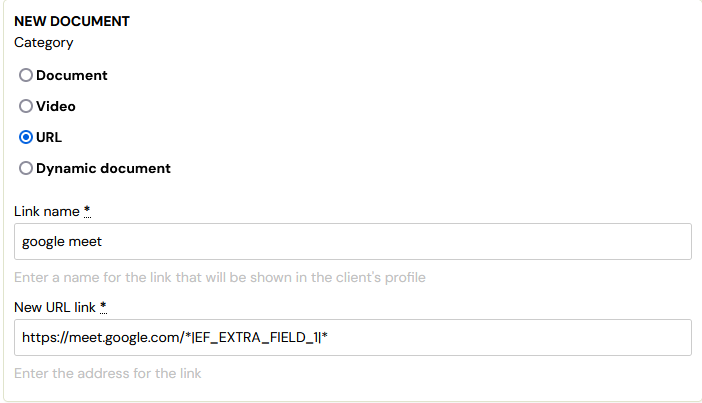Select the Video radio button circle
This screenshot has width=702, height=403.
[26, 106]
